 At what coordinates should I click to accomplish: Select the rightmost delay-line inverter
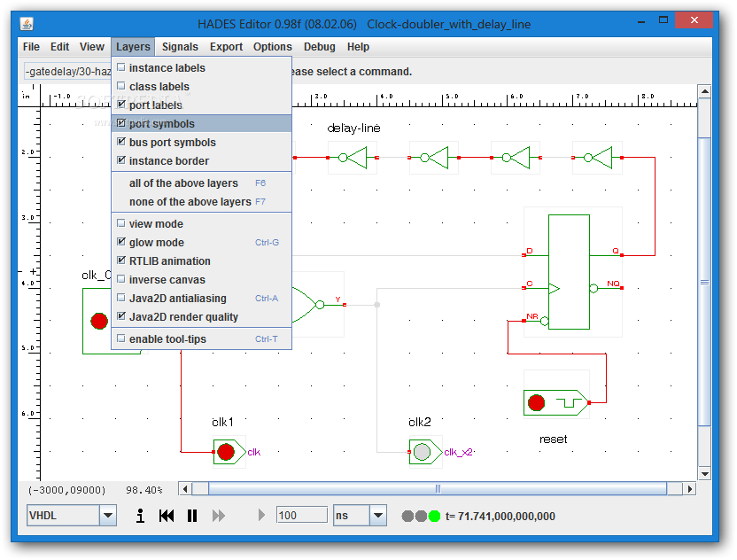[x=597, y=158]
